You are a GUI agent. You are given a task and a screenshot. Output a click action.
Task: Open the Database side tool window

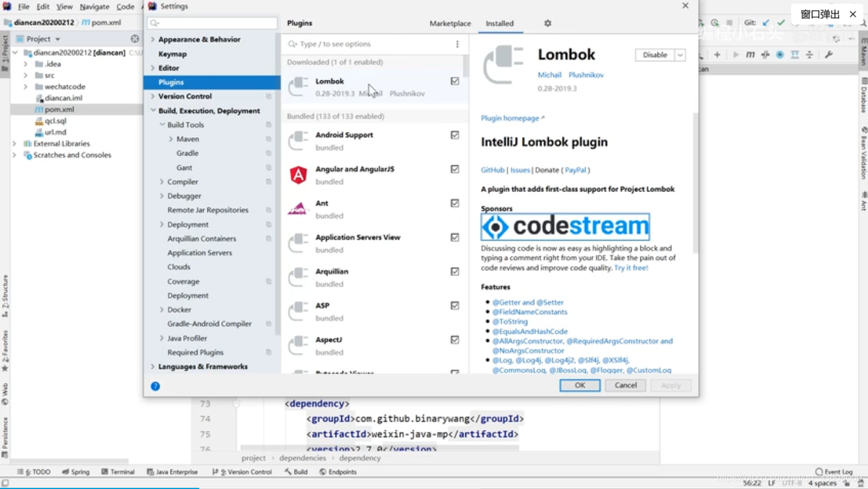point(863,95)
